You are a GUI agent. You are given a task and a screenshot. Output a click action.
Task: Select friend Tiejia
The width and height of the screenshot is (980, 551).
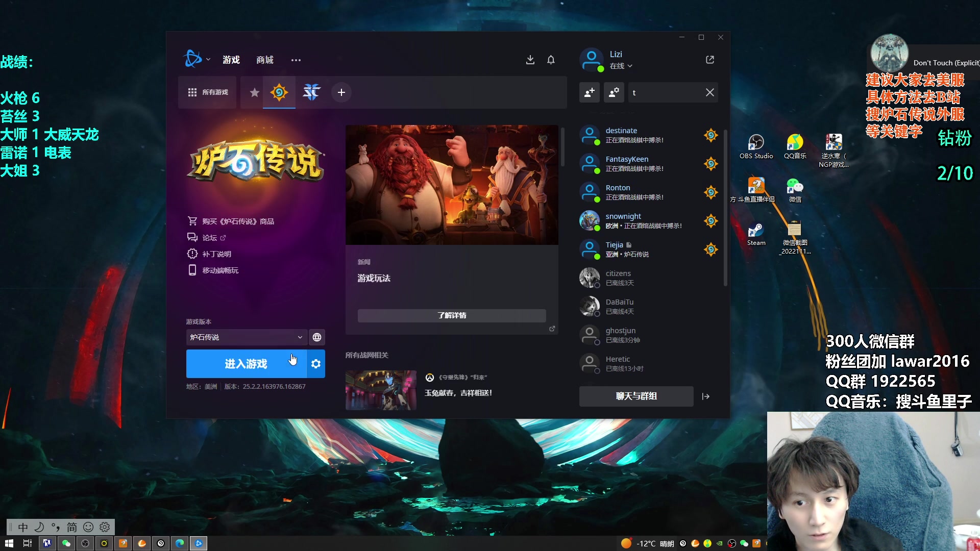[x=649, y=249]
